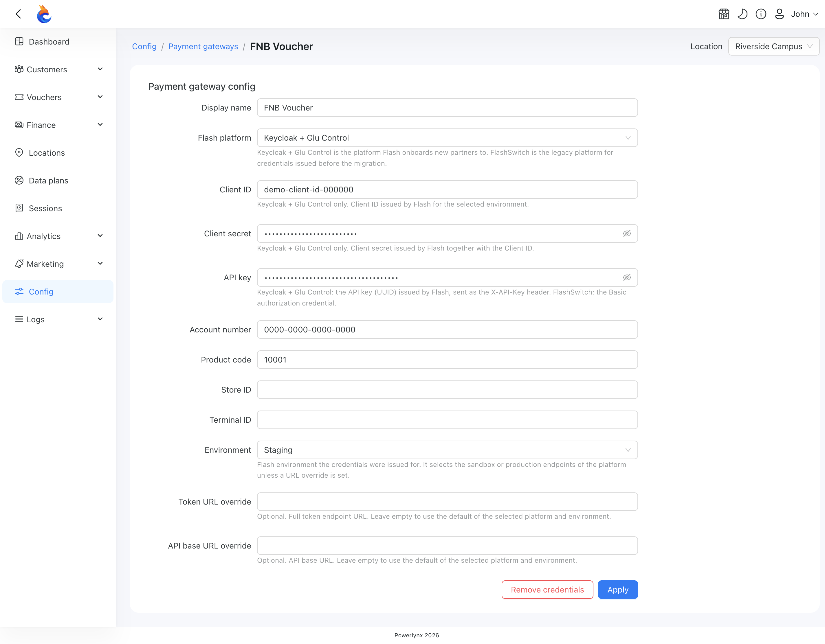The height and width of the screenshot is (644, 825).
Task: Expand the Marketing submenu chevron
Action: click(100, 264)
